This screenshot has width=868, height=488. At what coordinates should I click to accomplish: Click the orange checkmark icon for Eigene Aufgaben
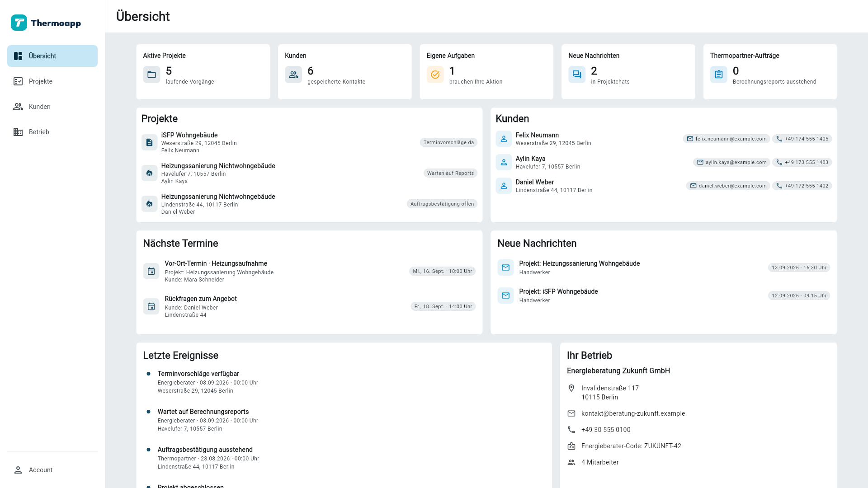(435, 75)
